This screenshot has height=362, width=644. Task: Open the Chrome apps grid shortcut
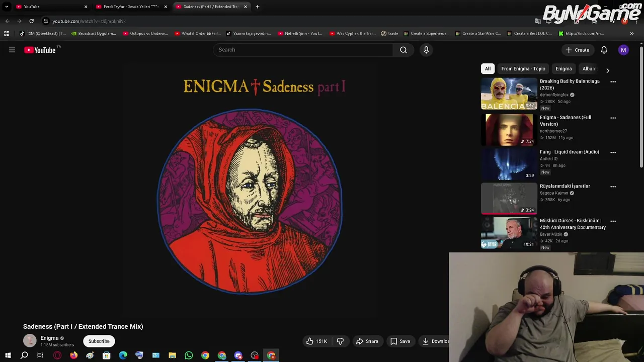pyautogui.click(x=7, y=34)
